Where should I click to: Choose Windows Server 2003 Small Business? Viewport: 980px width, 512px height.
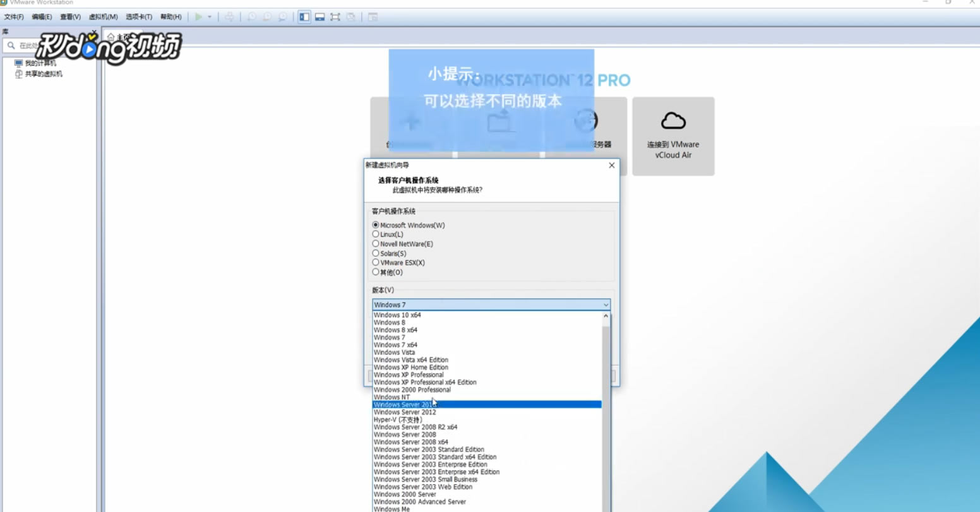pos(487,480)
